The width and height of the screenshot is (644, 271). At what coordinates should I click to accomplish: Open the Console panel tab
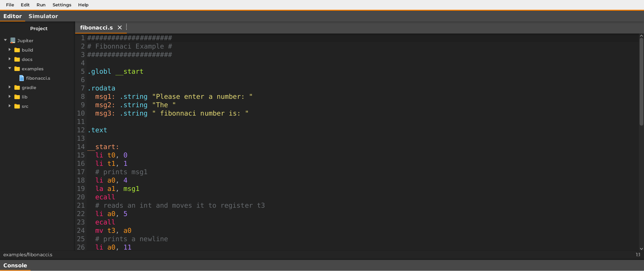point(15,265)
